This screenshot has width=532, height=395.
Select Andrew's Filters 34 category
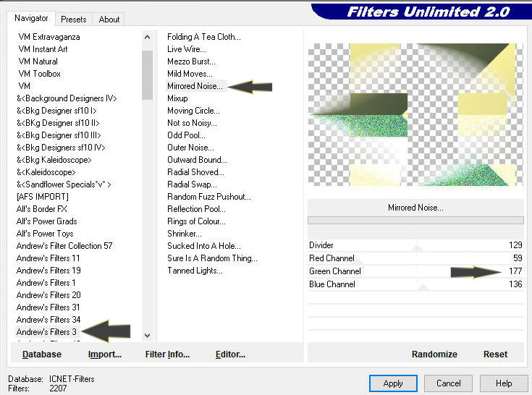tap(48, 319)
